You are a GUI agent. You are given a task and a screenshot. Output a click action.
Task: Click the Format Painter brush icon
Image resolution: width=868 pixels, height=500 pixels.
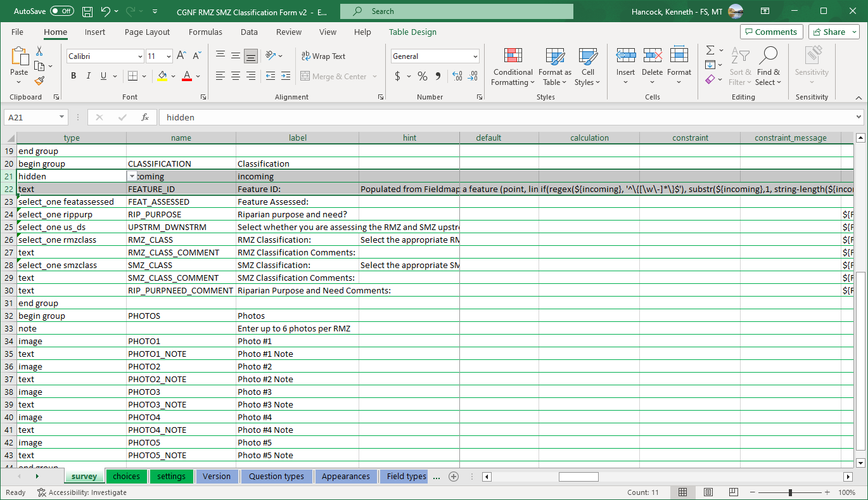(x=39, y=81)
